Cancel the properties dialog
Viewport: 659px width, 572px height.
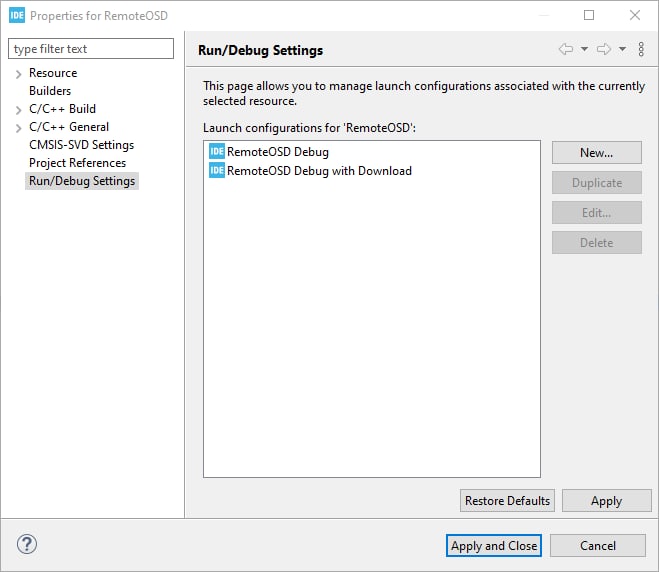coord(598,546)
